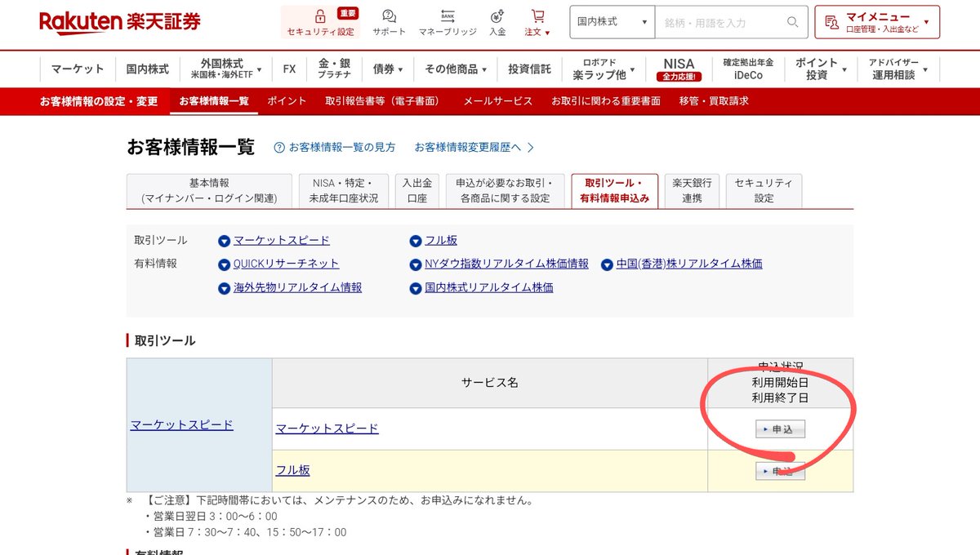Open the マーケット menu item
This screenshot has height=555, width=980.
(78, 69)
